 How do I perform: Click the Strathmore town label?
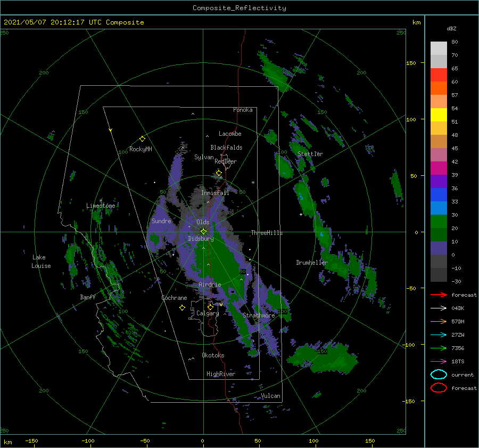259,315
